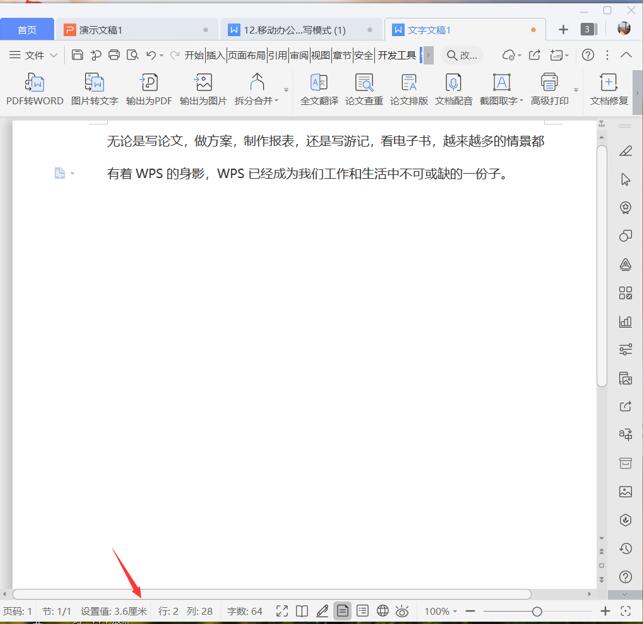The width and height of the screenshot is (643, 624).
Task: Switch to the 引用 ribbon tab
Action: point(278,55)
